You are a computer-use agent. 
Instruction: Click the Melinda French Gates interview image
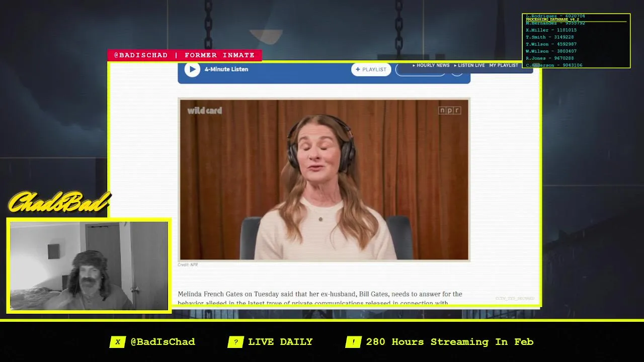324,179
